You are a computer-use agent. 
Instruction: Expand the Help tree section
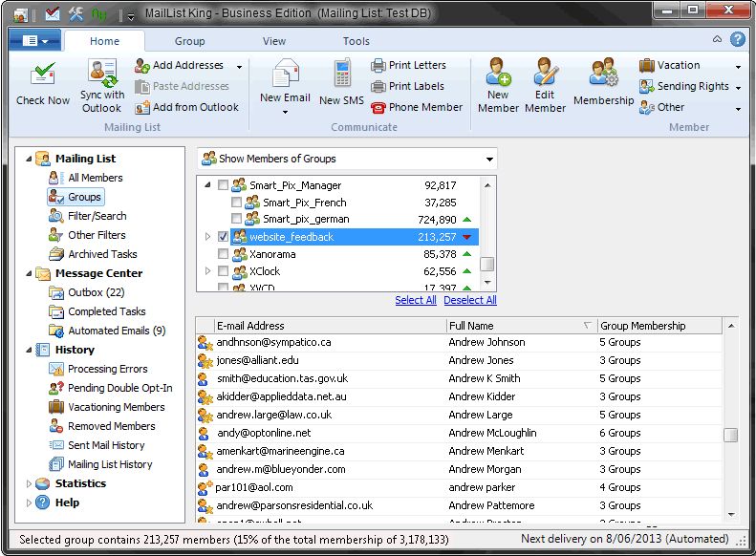pos(29,503)
